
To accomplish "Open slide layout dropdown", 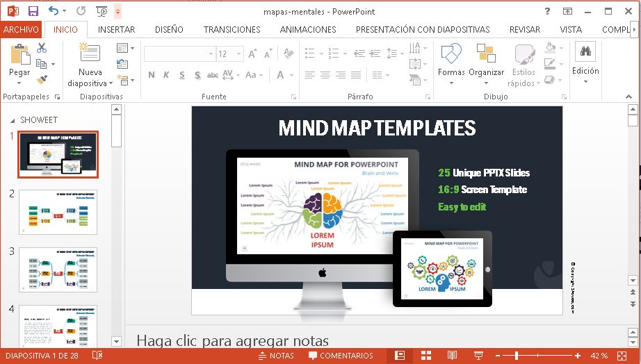I will click(125, 48).
